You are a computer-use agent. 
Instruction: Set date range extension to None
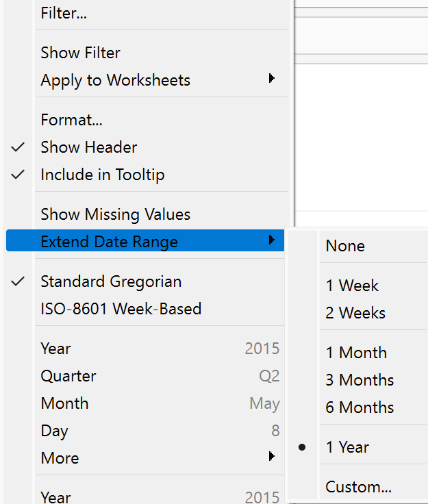coord(345,246)
